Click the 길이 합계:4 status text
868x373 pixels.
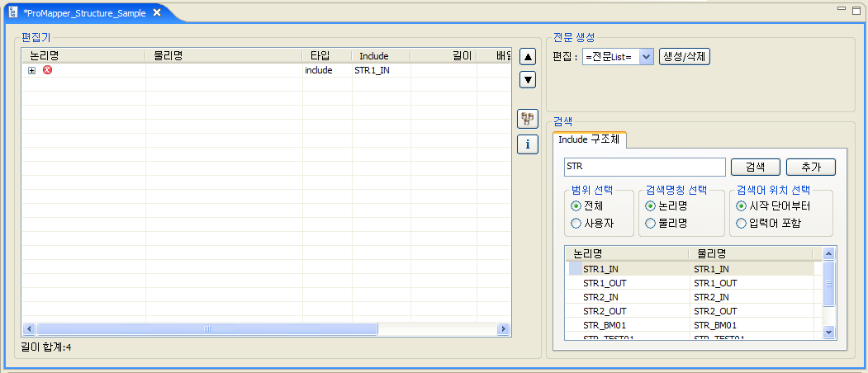click(46, 347)
